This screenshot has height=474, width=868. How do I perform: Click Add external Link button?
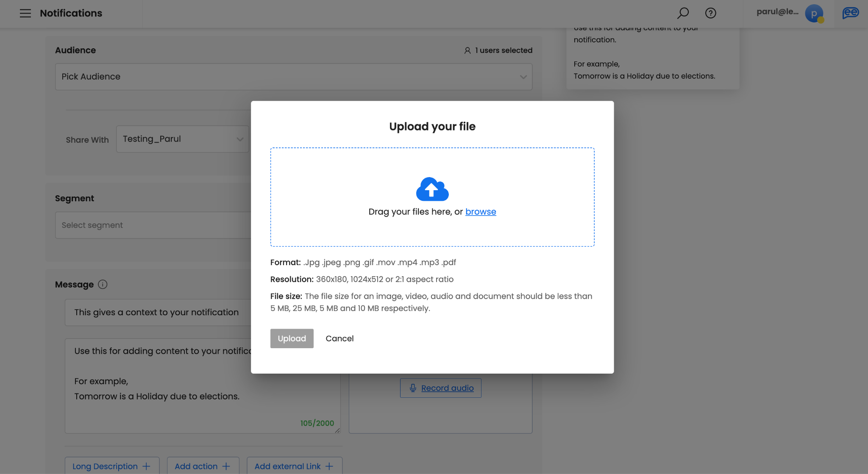tap(294, 466)
